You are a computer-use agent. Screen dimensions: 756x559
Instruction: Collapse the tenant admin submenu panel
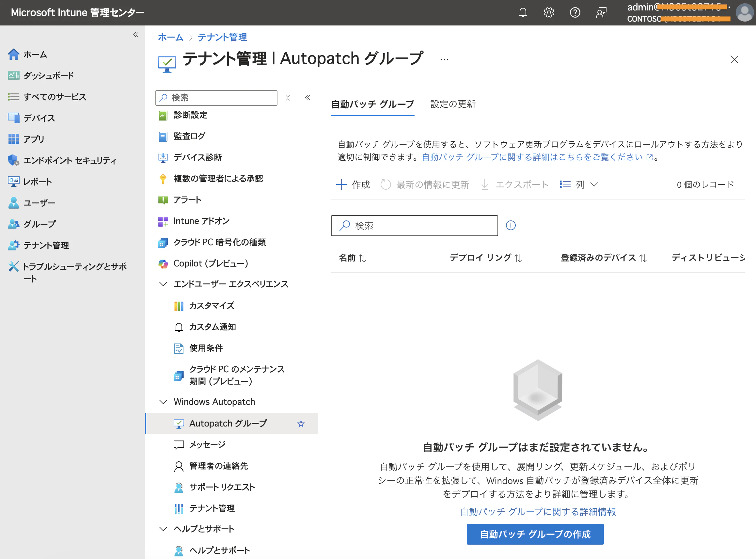(x=307, y=98)
